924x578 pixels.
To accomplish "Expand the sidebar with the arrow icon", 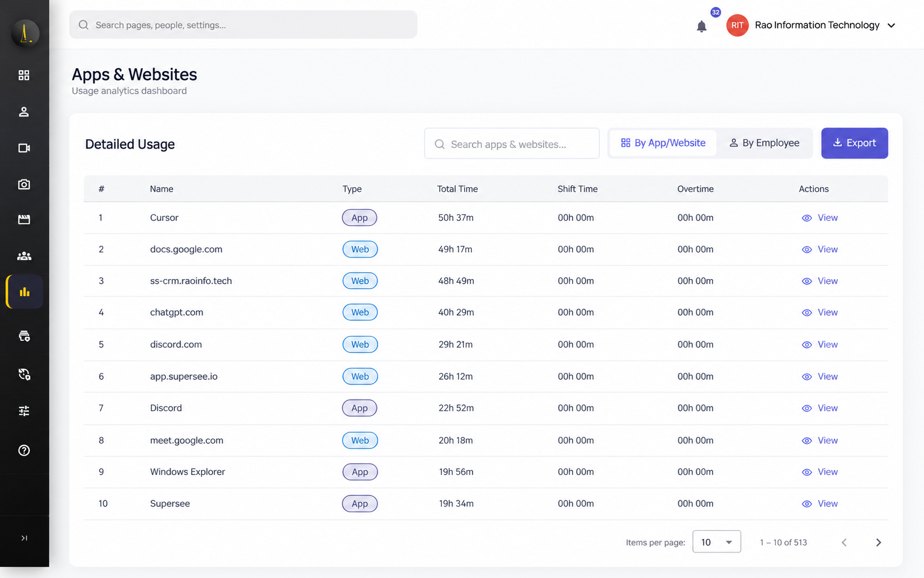I will 24,538.
